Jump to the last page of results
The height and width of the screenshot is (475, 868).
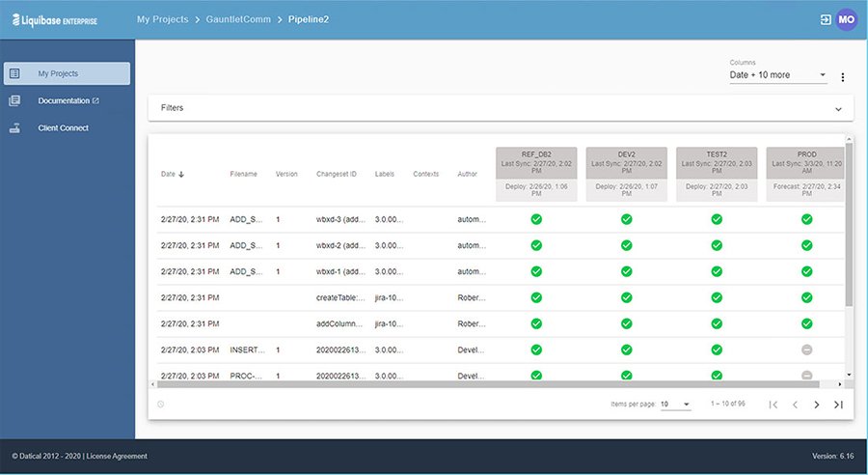pyautogui.click(x=838, y=405)
